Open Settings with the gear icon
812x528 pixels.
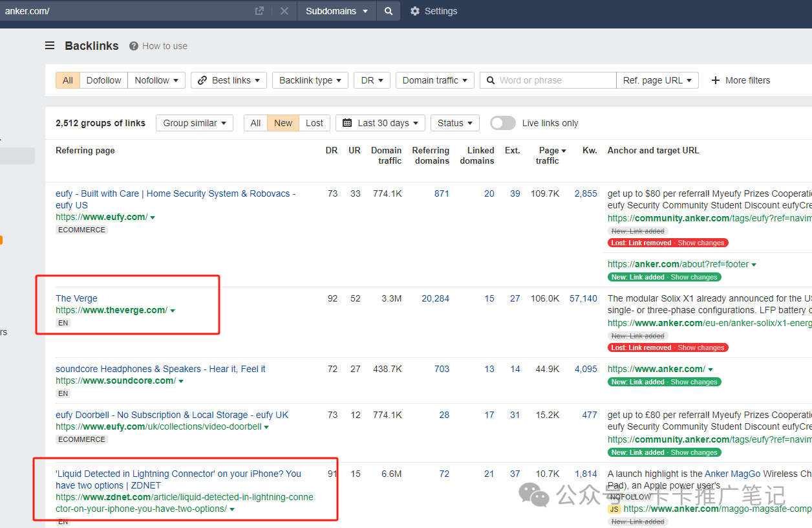433,11
